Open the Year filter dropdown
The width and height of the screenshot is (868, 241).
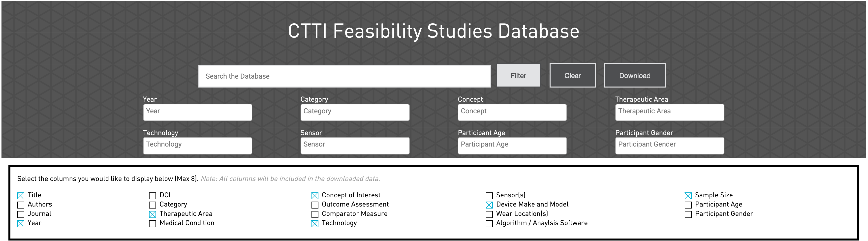pos(197,112)
